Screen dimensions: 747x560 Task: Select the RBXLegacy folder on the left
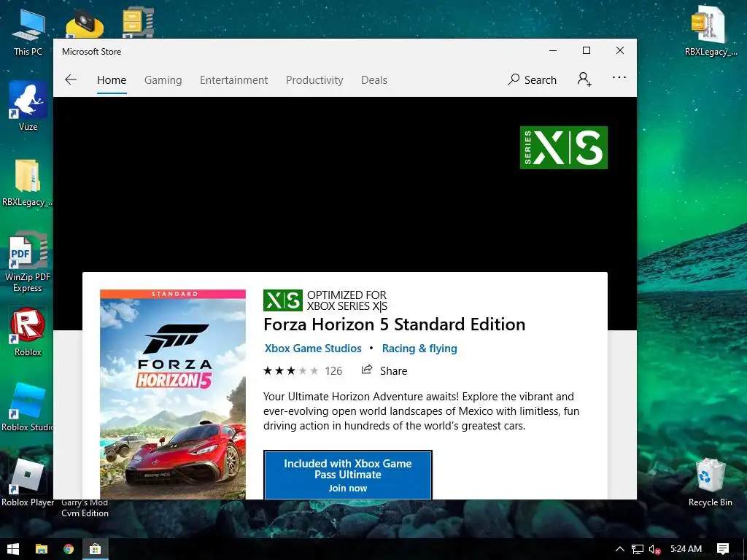click(27, 183)
